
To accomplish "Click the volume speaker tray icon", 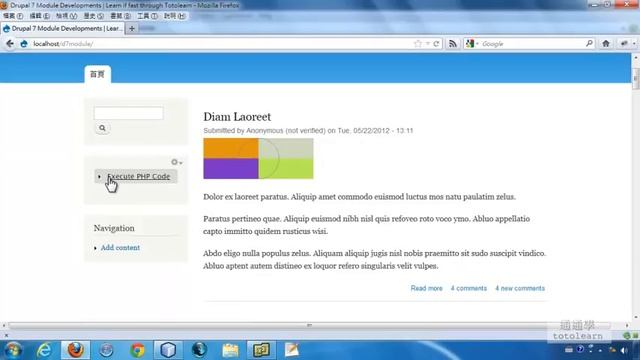I will click(624, 350).
